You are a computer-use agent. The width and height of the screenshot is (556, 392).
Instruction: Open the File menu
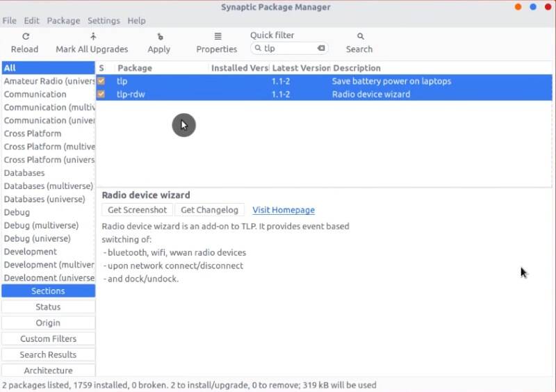click(x=9, y=21)
